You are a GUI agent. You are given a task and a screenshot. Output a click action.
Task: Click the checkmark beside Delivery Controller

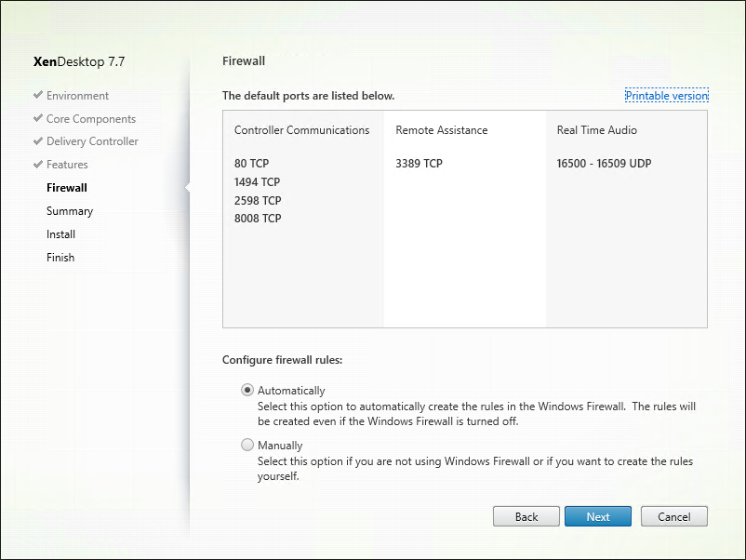point(38,140)
